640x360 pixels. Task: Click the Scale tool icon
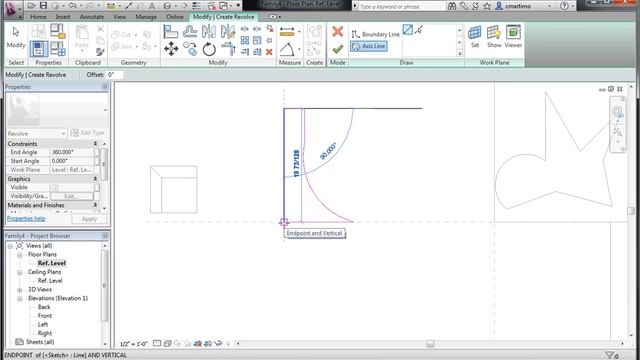point(257,40)
